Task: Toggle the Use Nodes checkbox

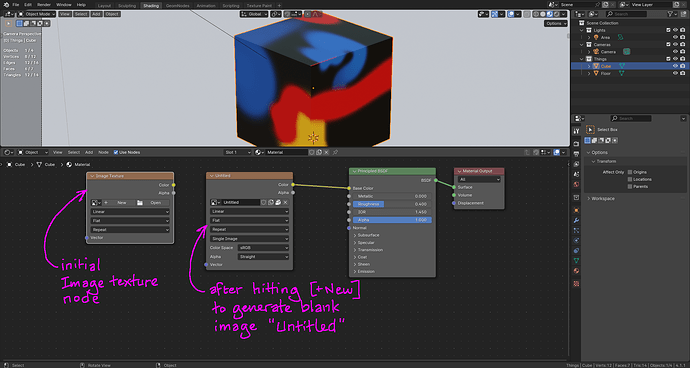Action: coord(116,152)
